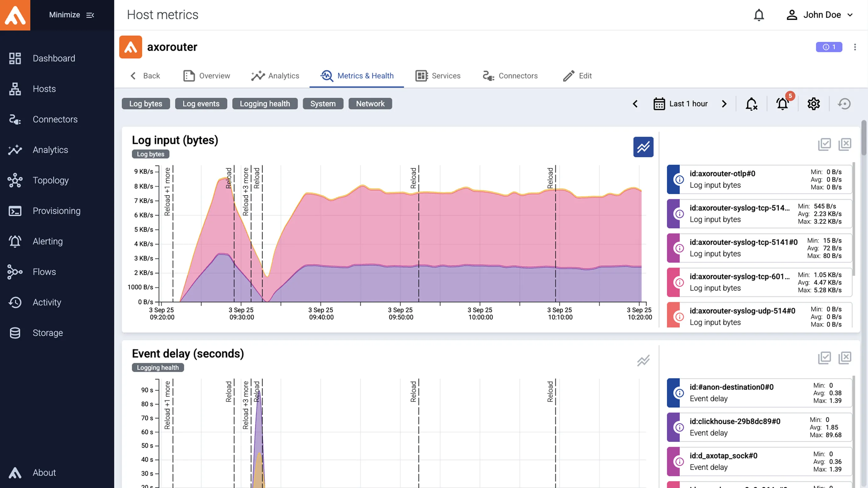Go Back to the previous page

click(145, 76)
